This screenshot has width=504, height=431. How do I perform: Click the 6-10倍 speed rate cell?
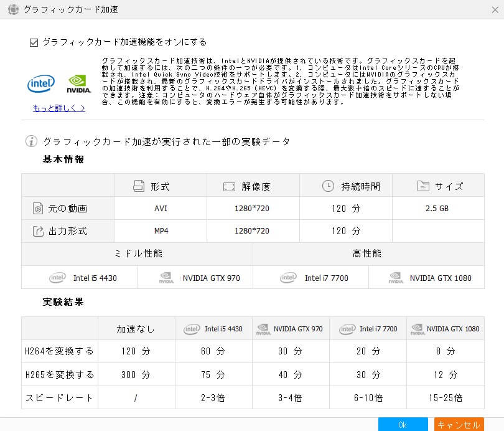click(368, 398)
